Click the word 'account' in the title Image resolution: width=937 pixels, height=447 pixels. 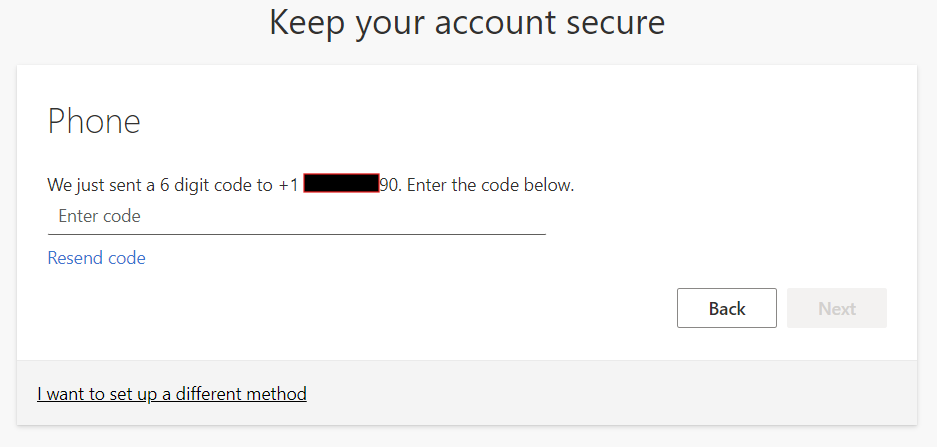point(496,23)
